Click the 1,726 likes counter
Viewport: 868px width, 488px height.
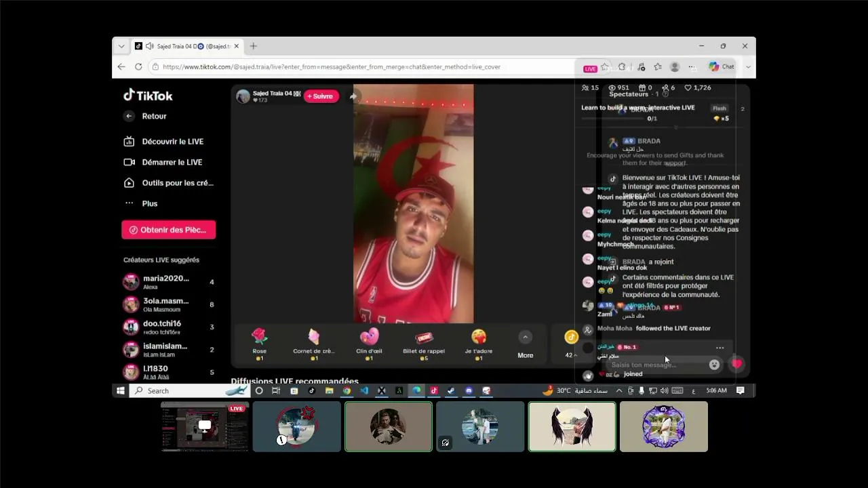click(698, 87)
